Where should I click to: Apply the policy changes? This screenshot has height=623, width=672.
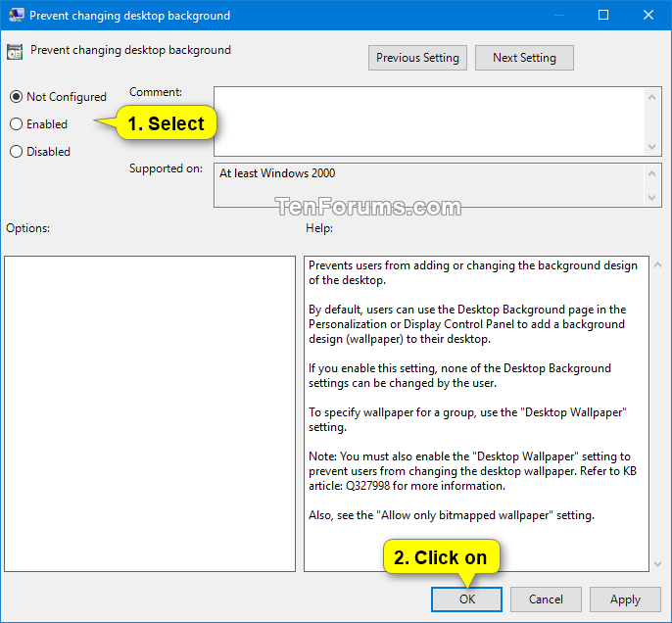coord(625,599)
